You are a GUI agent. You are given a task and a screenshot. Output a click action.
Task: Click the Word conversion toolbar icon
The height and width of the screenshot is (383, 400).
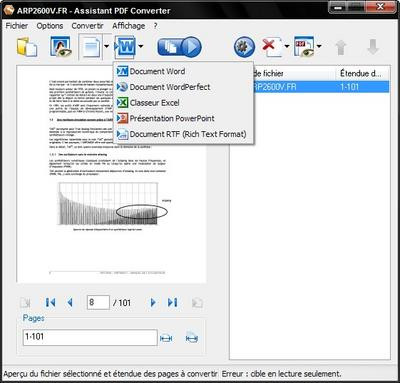click(x=125, y=47)
